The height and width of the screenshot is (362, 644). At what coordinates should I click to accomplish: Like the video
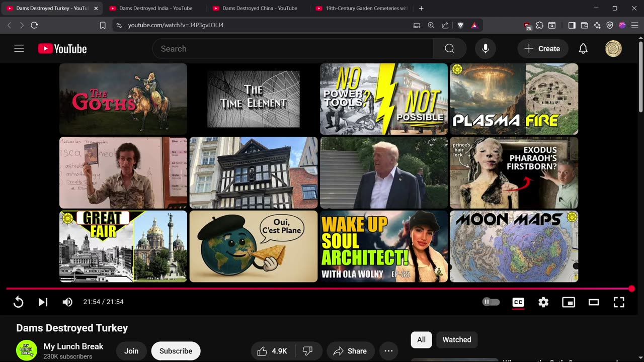272,351
